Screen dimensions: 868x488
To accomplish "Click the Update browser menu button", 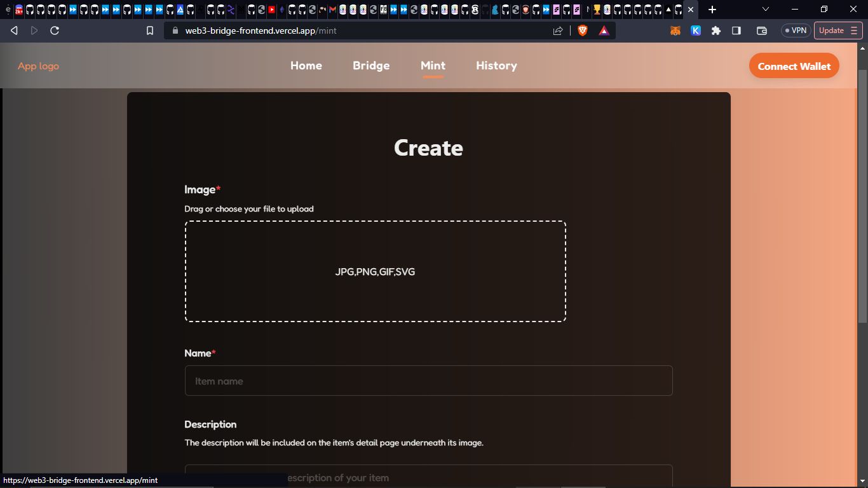I will click(x=838, y=30).
